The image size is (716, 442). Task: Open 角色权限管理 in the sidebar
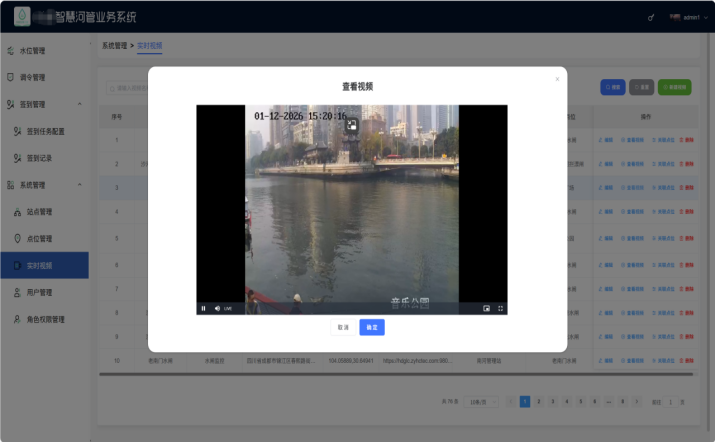(45, 320)
